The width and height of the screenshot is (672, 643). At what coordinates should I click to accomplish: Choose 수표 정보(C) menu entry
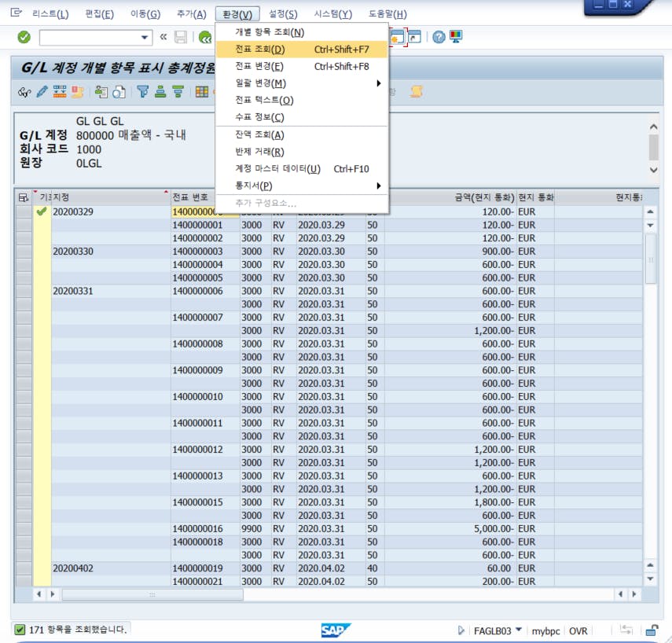(302, 117)
